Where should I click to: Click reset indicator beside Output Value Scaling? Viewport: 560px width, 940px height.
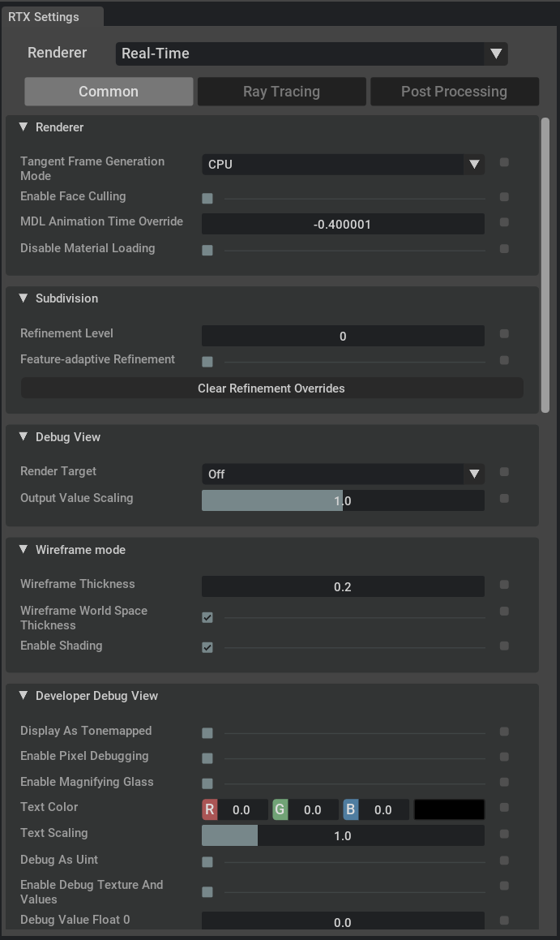tap(504, 499)
